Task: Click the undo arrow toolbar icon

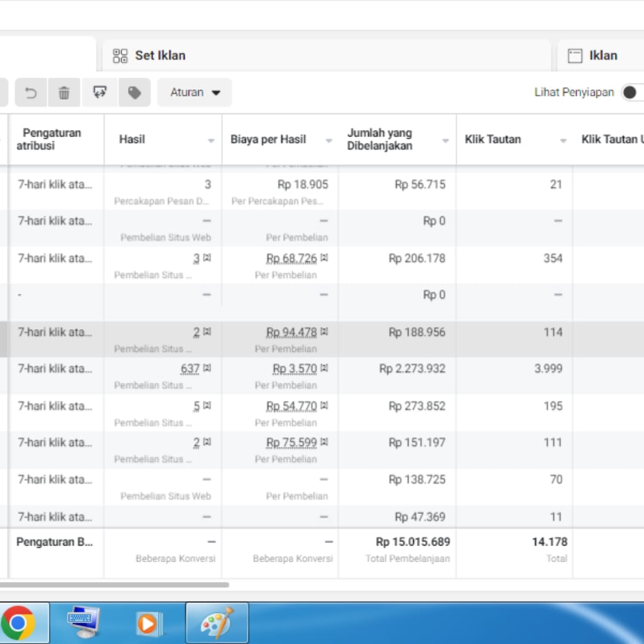Action: (31, 93)
